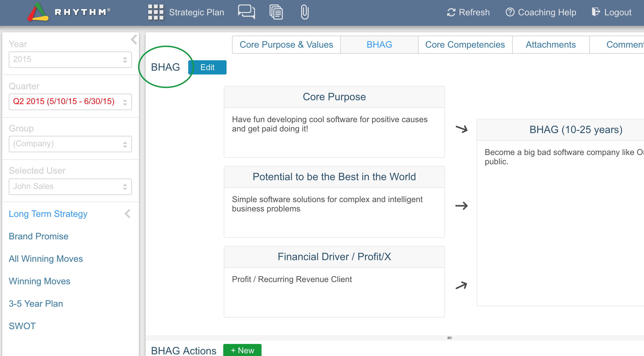Click the Coaching Help link text
This screenshot has width=644, height=356.
click(547, 12)
